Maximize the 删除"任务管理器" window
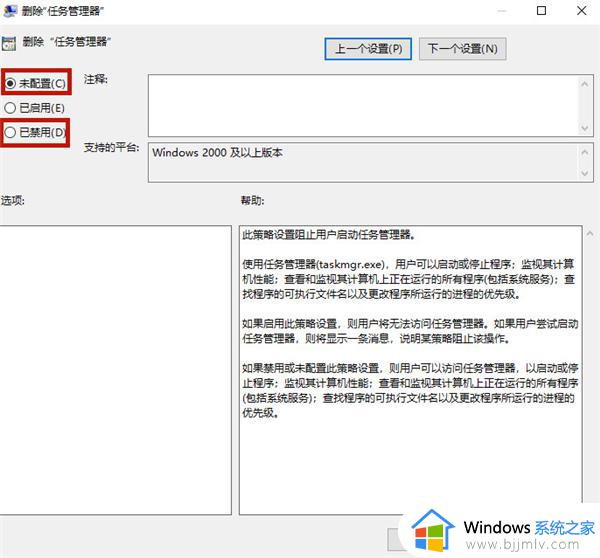Viewport: 600px width, 558px height. click(541, 11)
